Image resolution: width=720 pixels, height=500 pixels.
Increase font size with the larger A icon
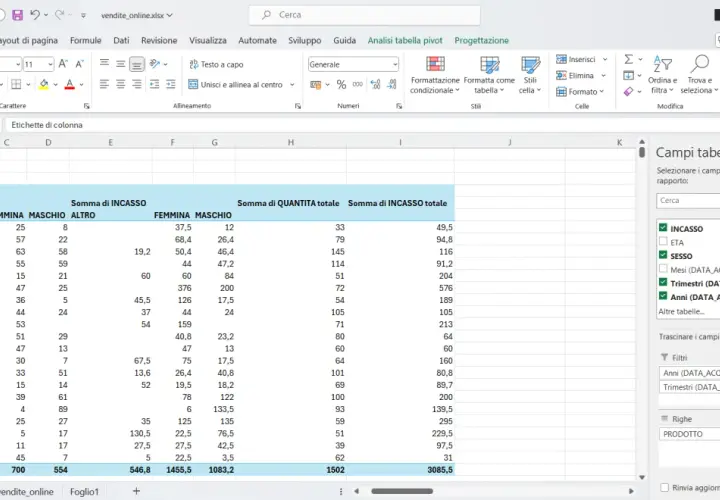coord(63,64)
